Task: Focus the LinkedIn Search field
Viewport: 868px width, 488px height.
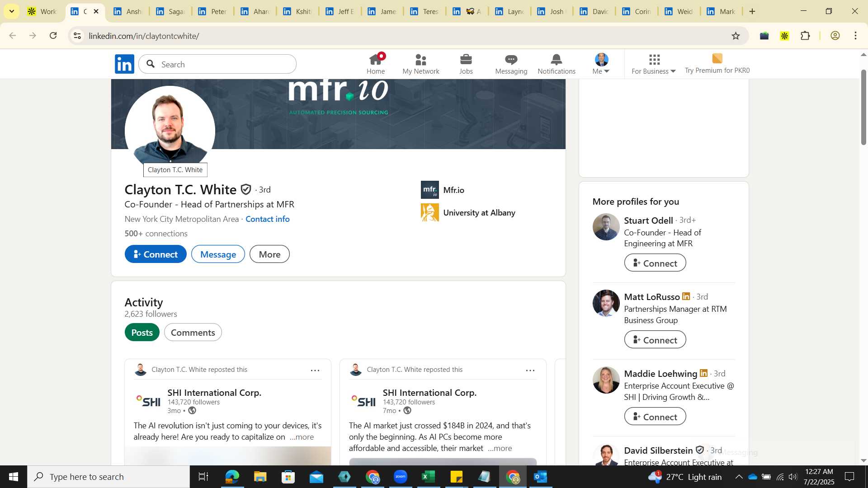Action: click(x=217, y=64)
